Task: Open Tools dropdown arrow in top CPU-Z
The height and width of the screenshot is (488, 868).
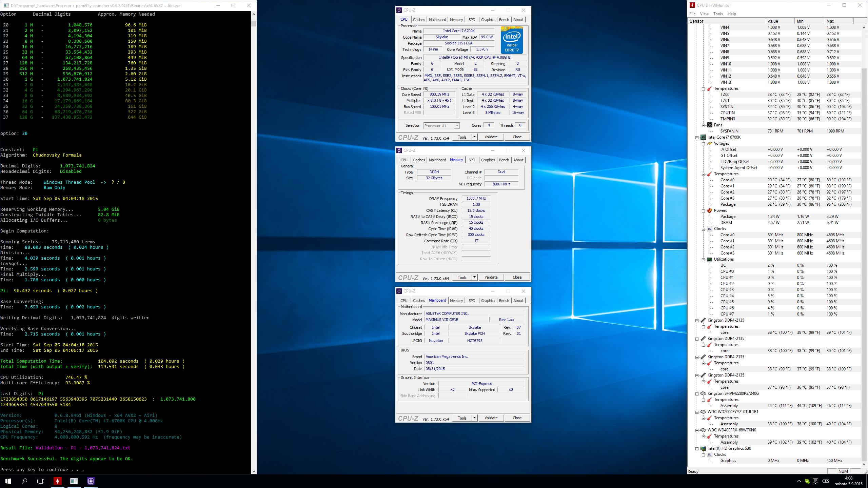Action: click(x=474, y=137)
